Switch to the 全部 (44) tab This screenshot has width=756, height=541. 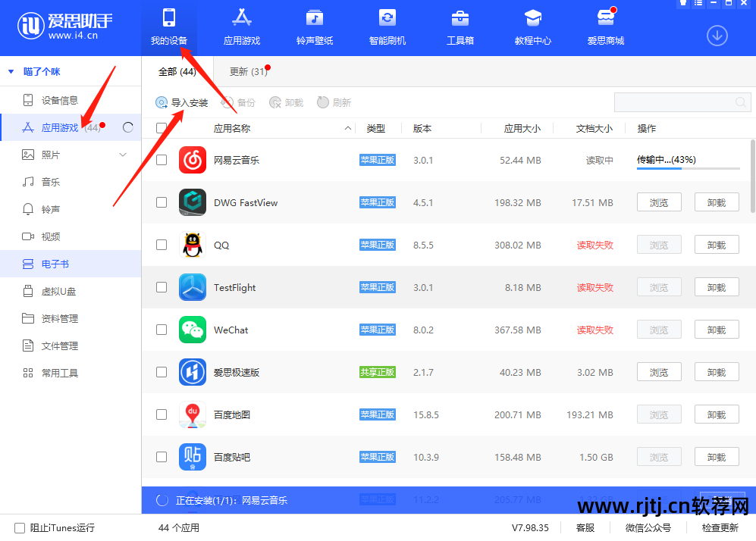(177, 72)
